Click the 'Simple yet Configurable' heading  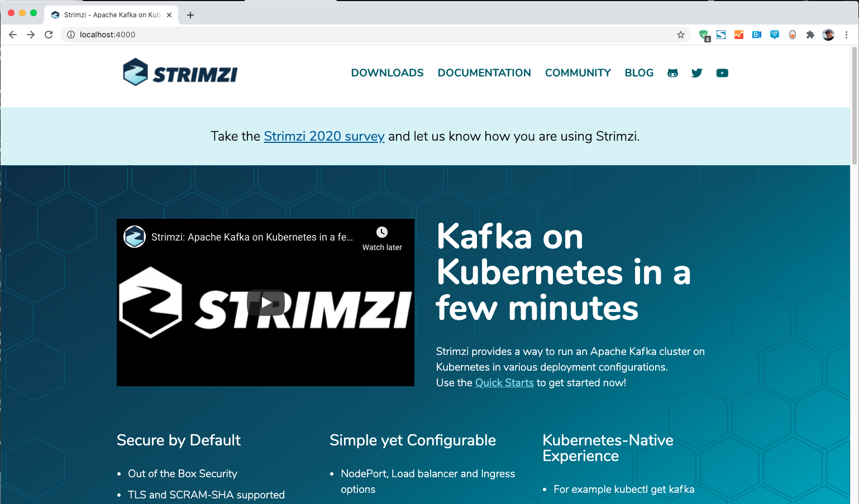[413, 440]
